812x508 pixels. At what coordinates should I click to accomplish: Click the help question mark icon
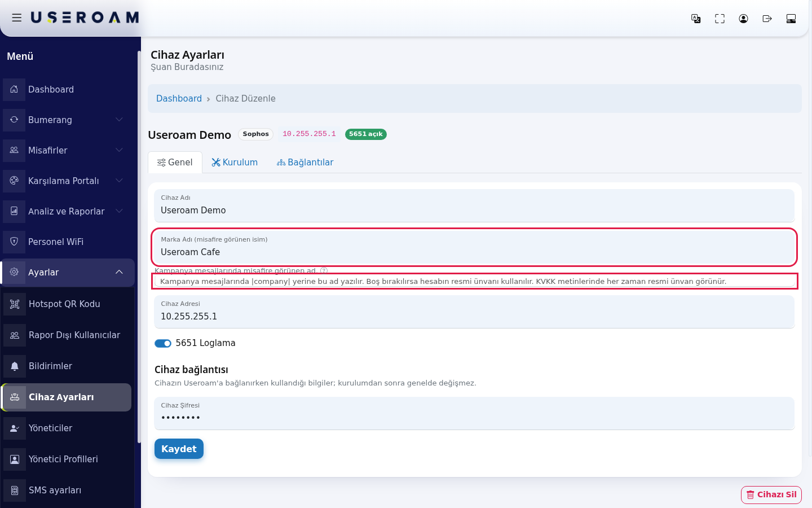[x=324, y=271]
